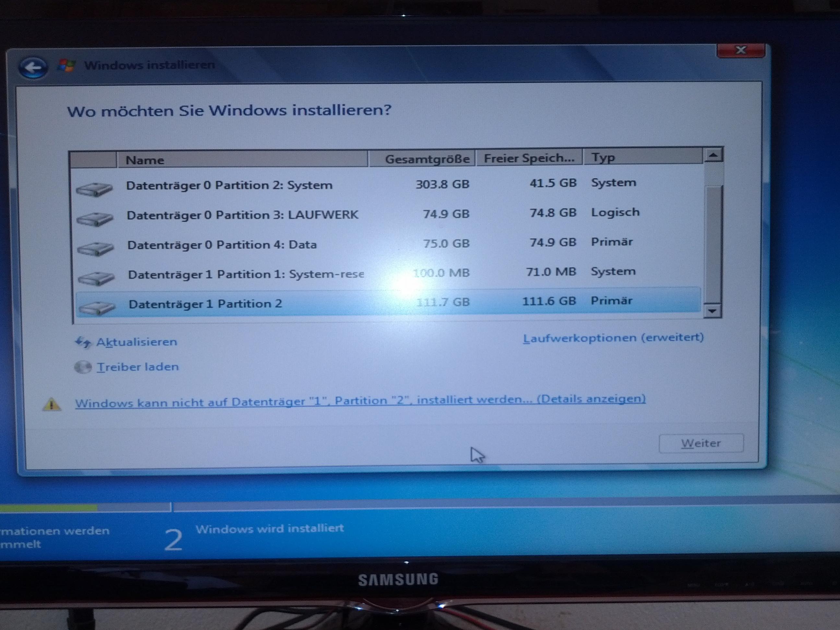This screenshot has height=630, width=840.
Task: Open the Treiber laden link
Action: 137,367
